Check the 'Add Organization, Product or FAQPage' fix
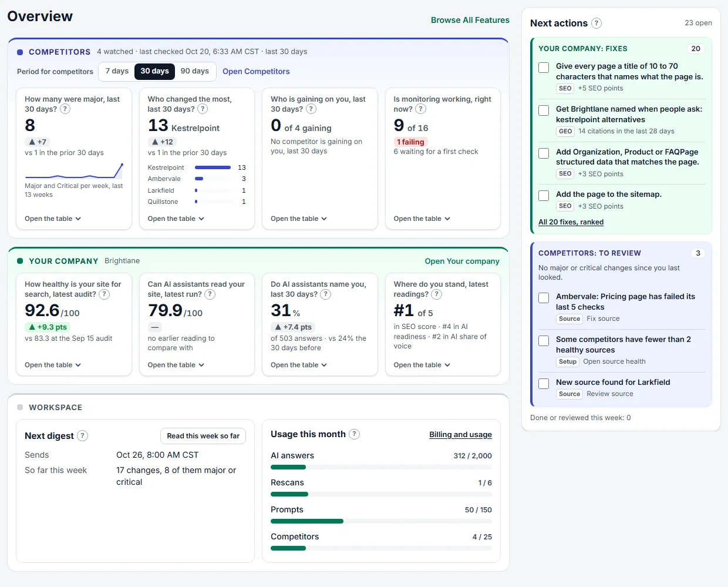 pyautogui.click(x=544, y=153)
